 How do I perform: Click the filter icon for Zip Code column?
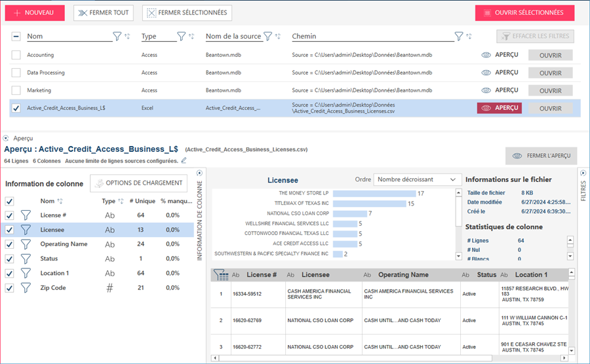point(26,287)
